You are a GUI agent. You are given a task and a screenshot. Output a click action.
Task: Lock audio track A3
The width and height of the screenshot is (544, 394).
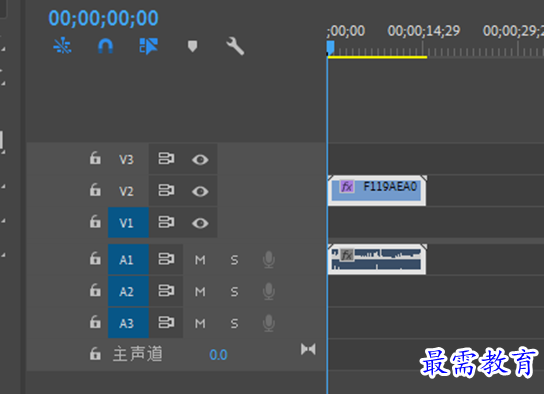[95, 322]
